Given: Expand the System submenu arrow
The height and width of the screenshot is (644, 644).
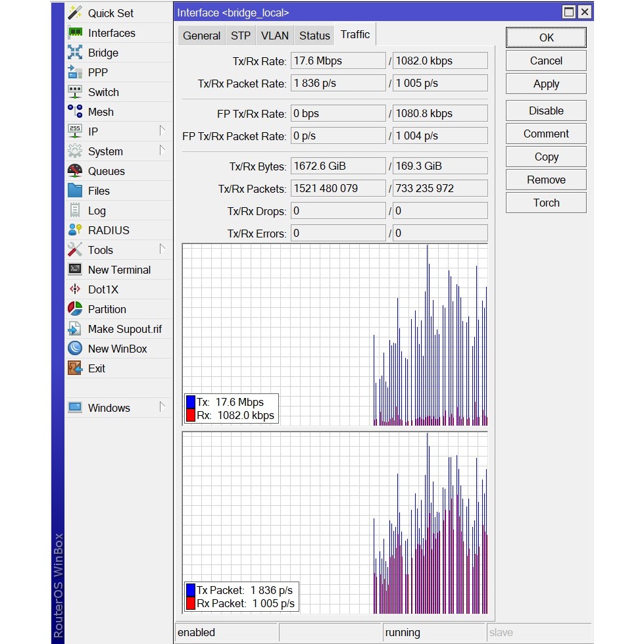Looking at the screenshot, I should tap(162, 151).
